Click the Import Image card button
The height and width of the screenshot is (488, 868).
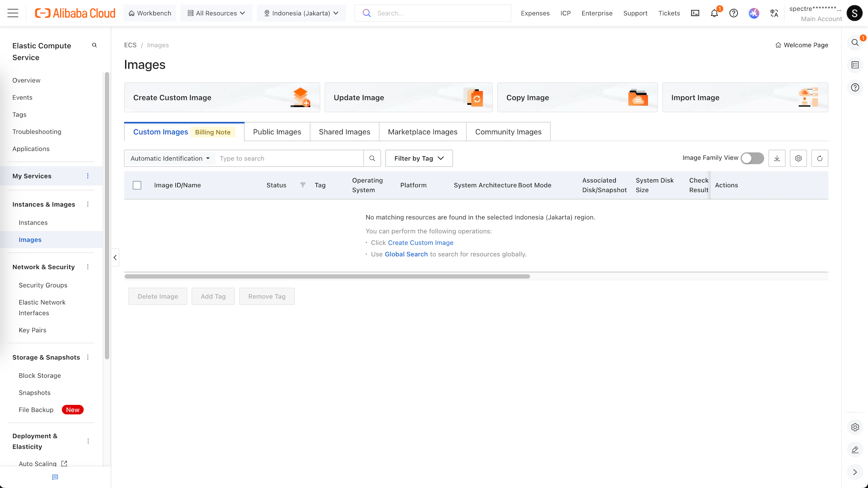pos(745,98)
